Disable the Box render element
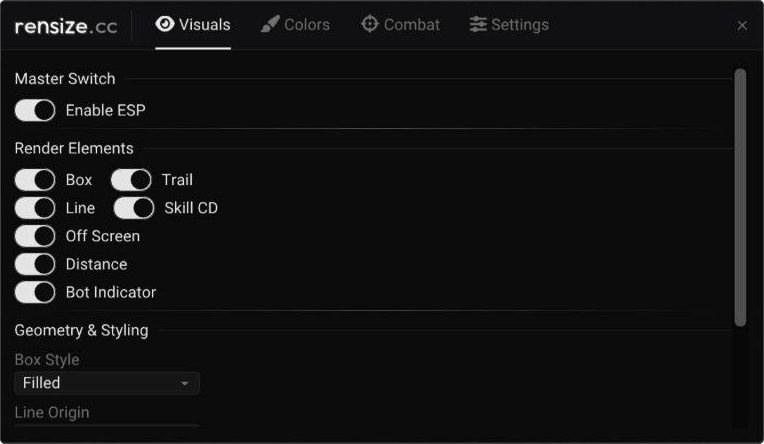Screen dimensions: 764x444 click(x=35, y=180)
